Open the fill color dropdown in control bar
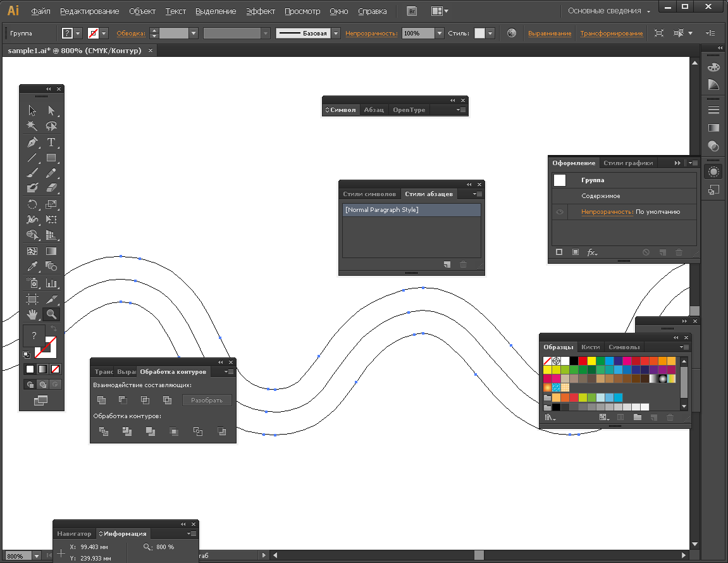Image resolution: width=728 pixels, height=563 pixels. 78,34
